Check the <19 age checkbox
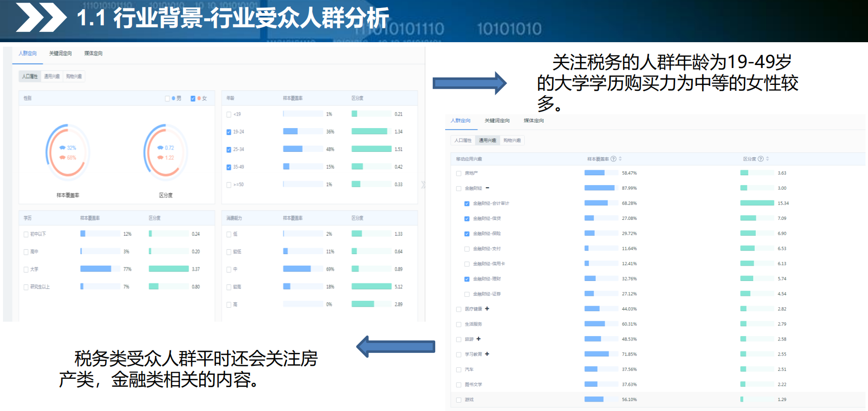The width and height of the screenshot is (868, 411). pyautogui.click(x=229, y=114)
